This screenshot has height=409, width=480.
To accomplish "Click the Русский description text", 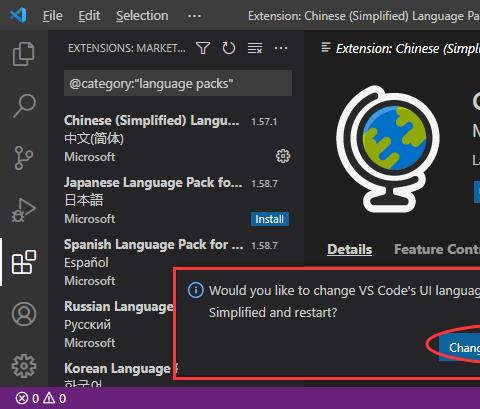I will coord(87,324).
